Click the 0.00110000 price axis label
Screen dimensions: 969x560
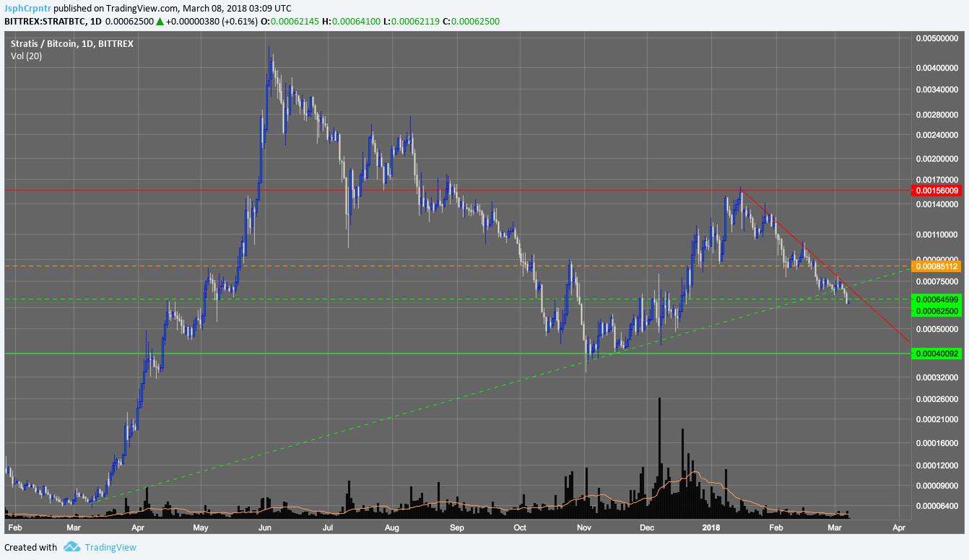tap(938, 235)
